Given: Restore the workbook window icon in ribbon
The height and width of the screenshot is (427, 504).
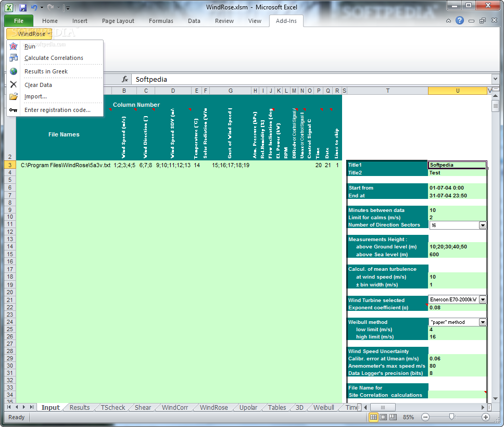Looking at the screenshot, I should click(483, 21).
